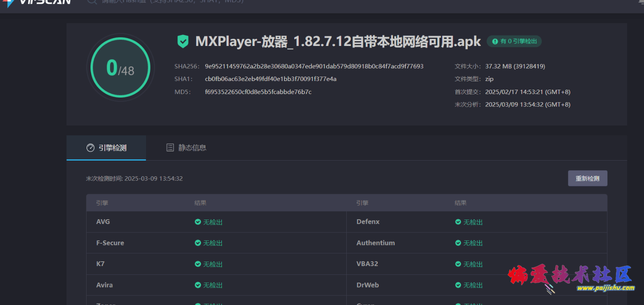
Task: Click the 重新检测 button
Action: coord(587,179)
